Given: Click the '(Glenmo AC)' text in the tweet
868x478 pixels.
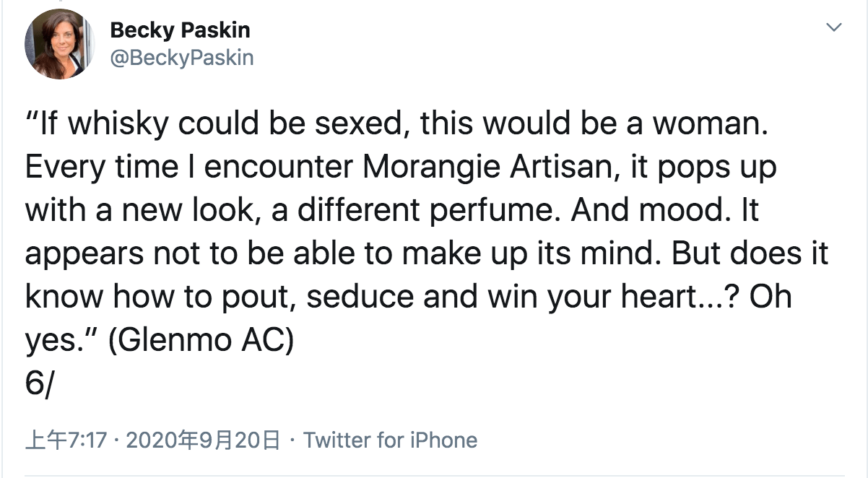Looking at the screenshot, I should (x=201, y=341).
